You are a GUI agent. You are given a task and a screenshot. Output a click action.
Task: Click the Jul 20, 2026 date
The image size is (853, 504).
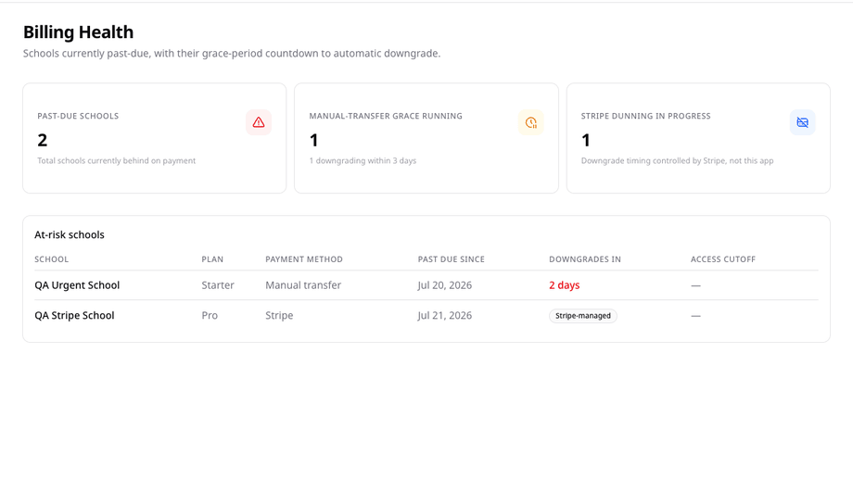coord(444,285)
